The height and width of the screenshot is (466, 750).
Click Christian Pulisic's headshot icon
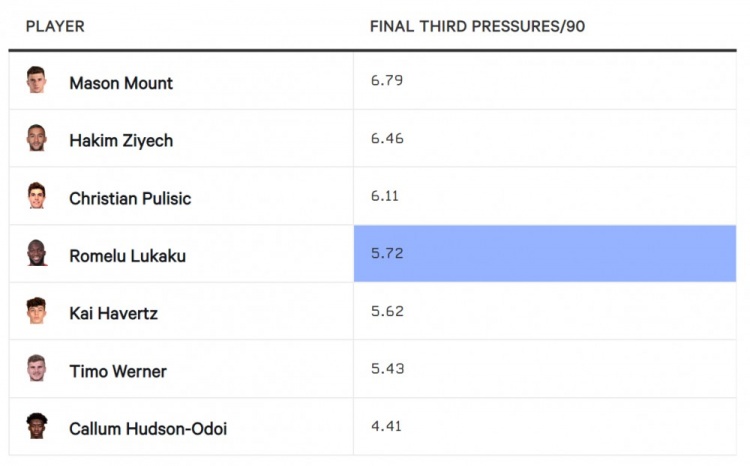tap(36, 195)
